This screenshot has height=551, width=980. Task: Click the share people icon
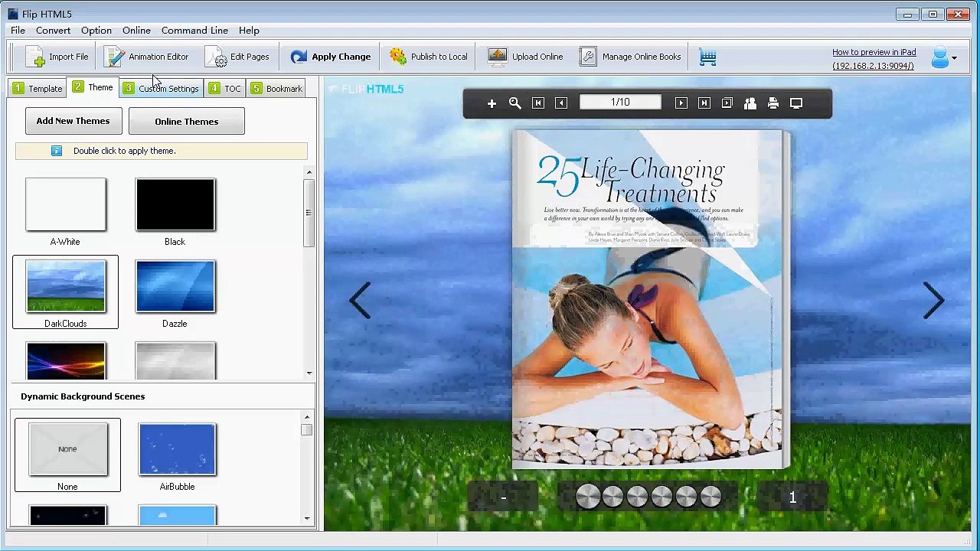[x=750, y=103]
